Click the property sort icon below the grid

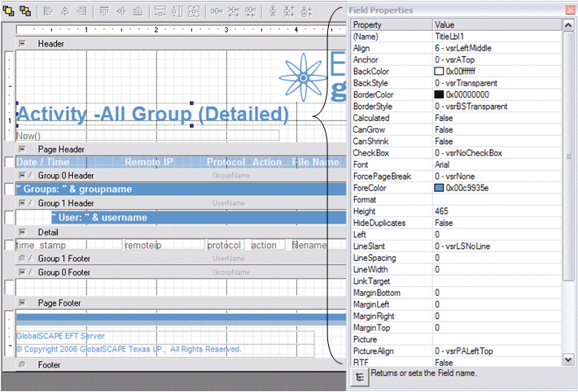coord(359,377)
